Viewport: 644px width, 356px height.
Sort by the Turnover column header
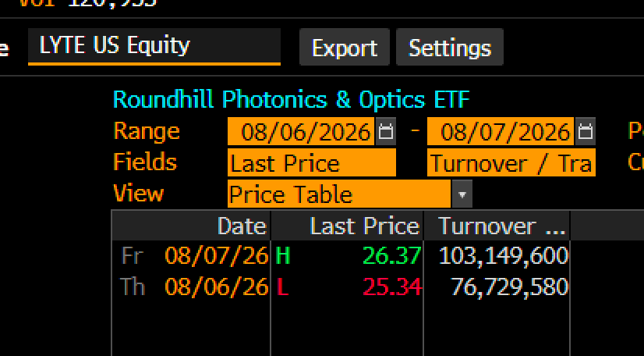tap(497, 226)
